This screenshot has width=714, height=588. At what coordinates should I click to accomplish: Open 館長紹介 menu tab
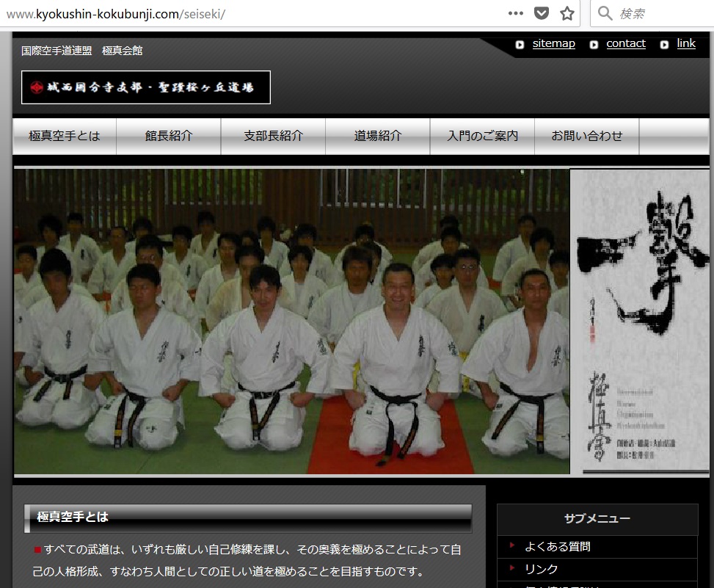pyautogui.click(x=169, y=136)
